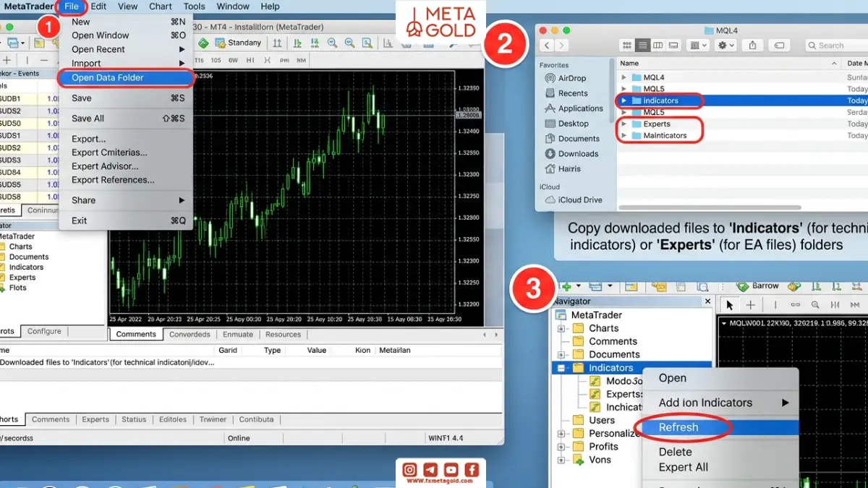The width and height of the screenshot is (868, 488).
Task: Expand the Experts folder in Finder
Action: point(624,124)
